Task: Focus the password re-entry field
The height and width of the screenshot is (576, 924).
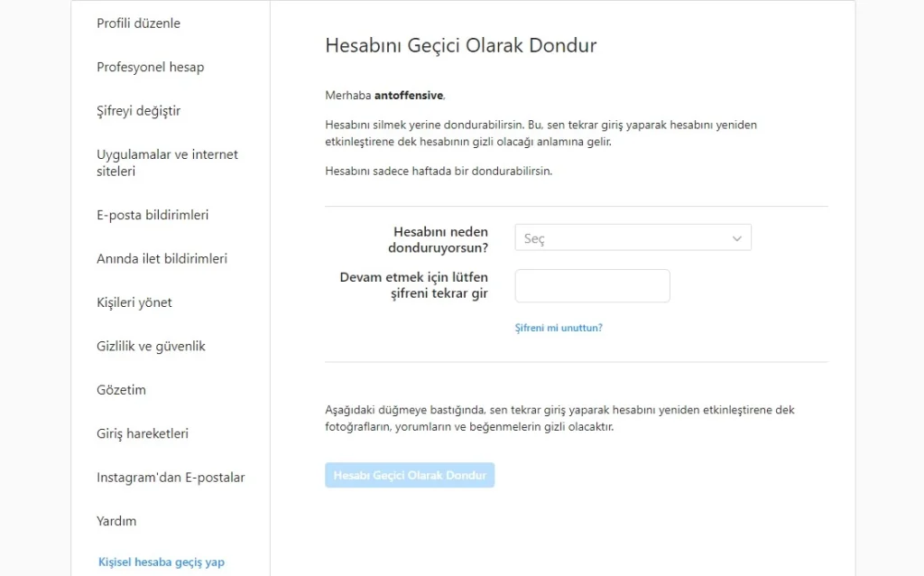Action: pyautogui.click(x=592, y=285)
